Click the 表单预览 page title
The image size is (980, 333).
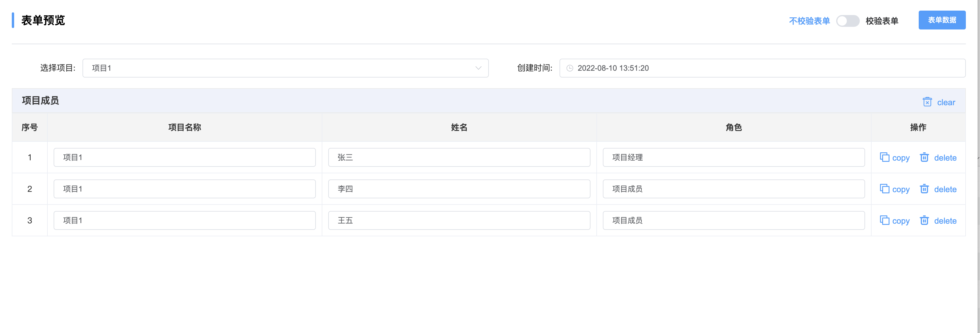click(43, 20)
